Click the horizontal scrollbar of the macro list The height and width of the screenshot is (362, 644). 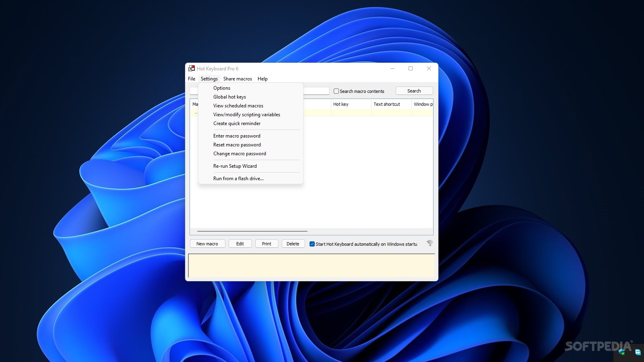[252, 231]
